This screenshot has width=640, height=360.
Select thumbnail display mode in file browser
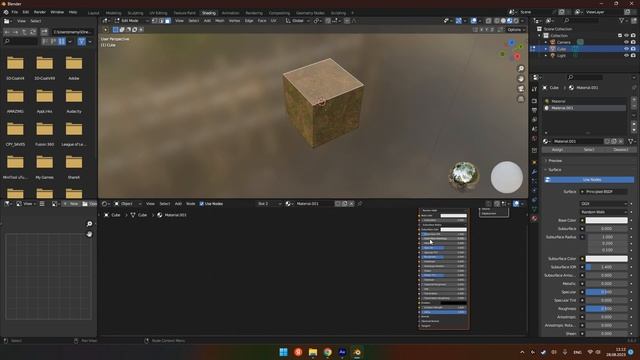click(x=62, y=41)
